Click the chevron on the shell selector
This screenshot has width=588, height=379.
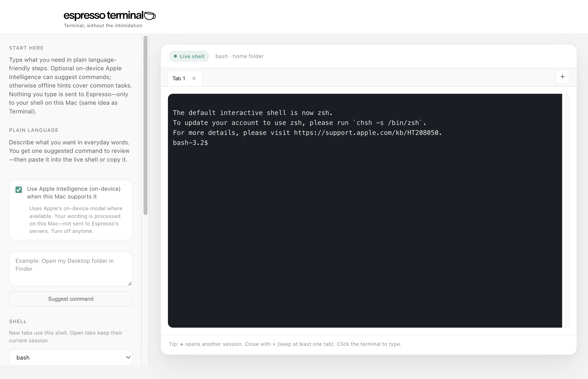(x=128, y=357)
